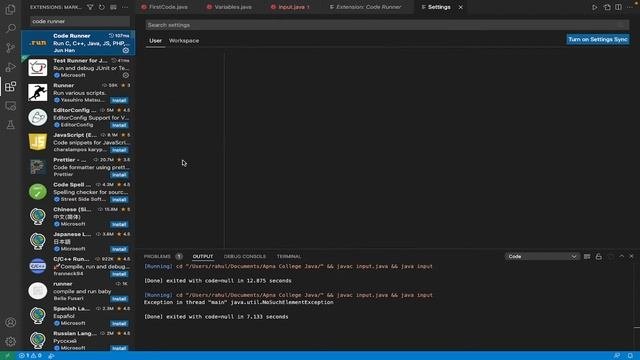Open remote window indicator in status bar
This screenshot has width=640, height=360.
7,356
